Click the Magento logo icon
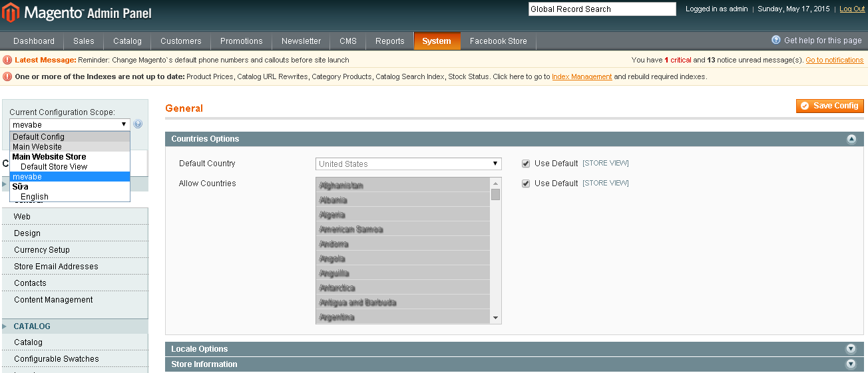868x373 pixels. tap(12, 13)
